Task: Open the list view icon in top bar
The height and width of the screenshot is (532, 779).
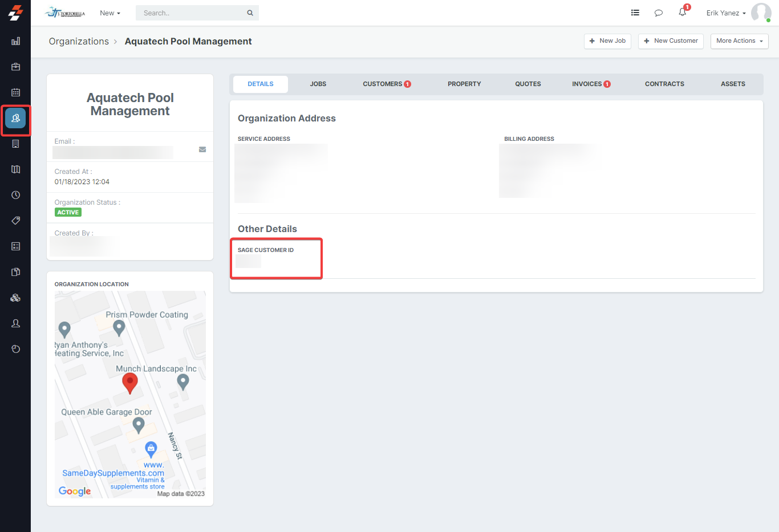Action: [635, 13]
